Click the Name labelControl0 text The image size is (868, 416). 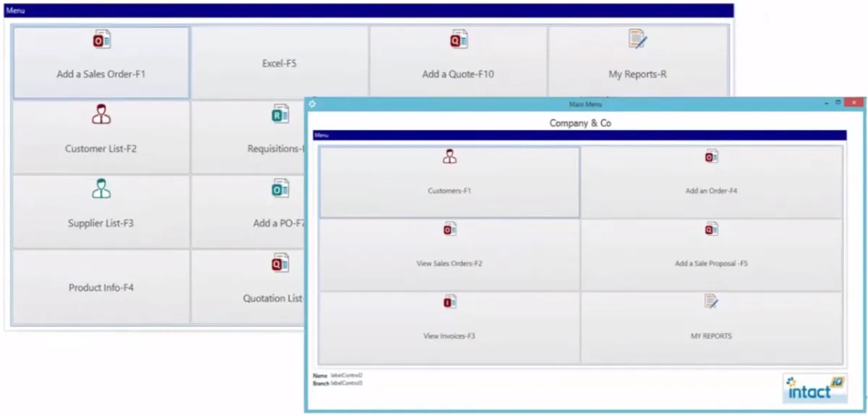338,375
